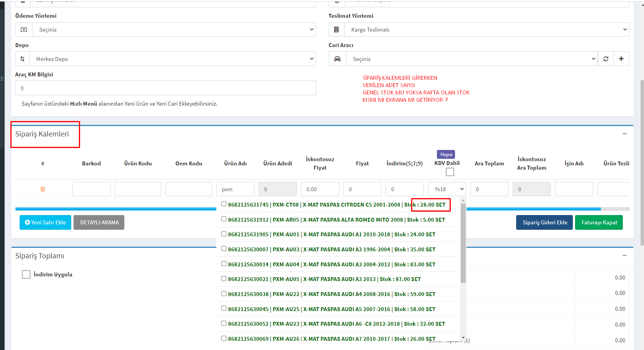Tick the KDV Dahil checkbox

(450, 172)
